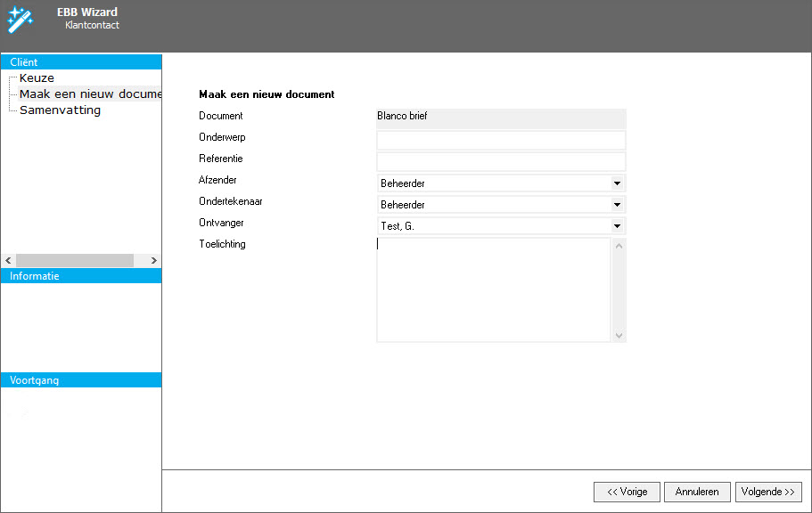Click inside the Toelichting text area

click(493, 289)
